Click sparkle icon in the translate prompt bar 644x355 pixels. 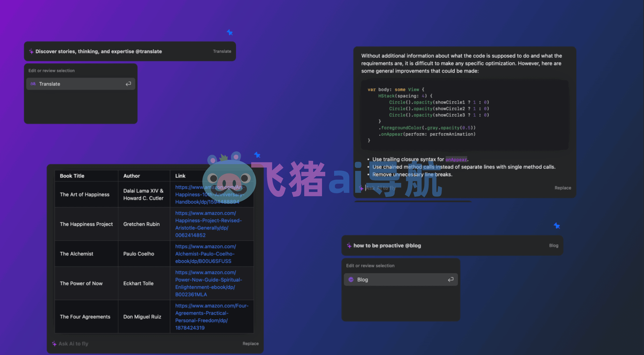31,51
